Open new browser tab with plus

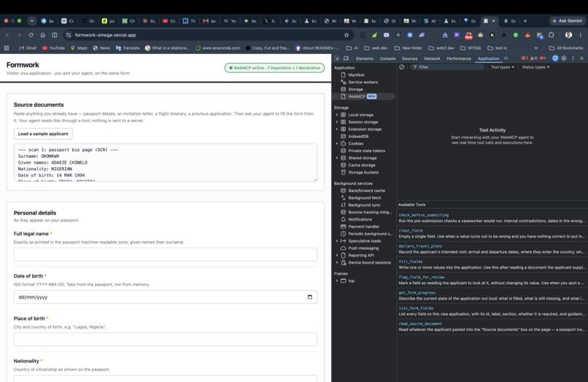525,21
